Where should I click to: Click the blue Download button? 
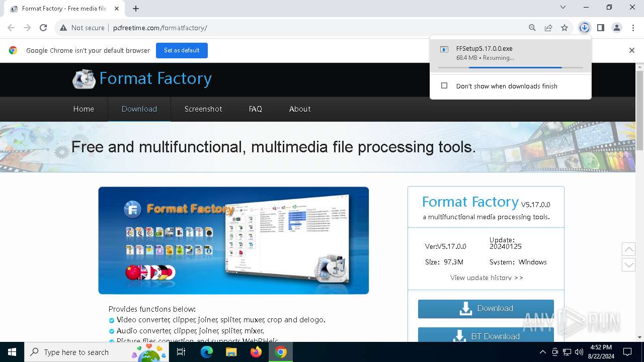(486, 309)
